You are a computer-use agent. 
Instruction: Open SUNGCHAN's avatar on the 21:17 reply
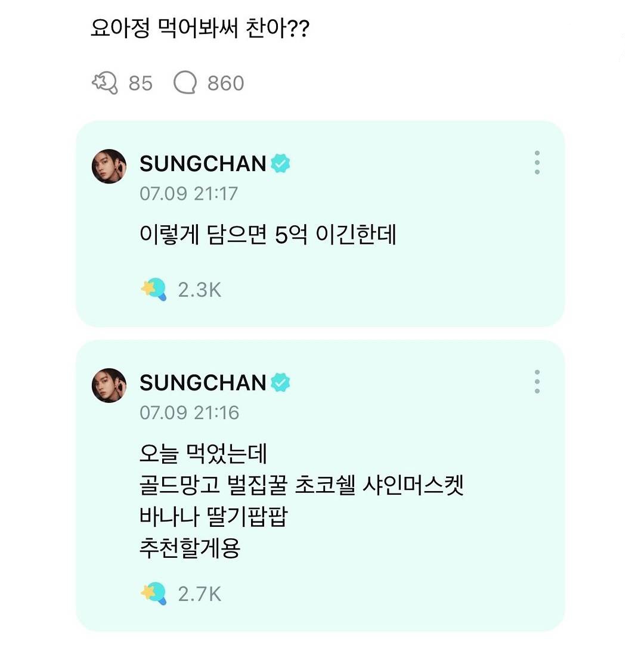(x=109, y=166)
